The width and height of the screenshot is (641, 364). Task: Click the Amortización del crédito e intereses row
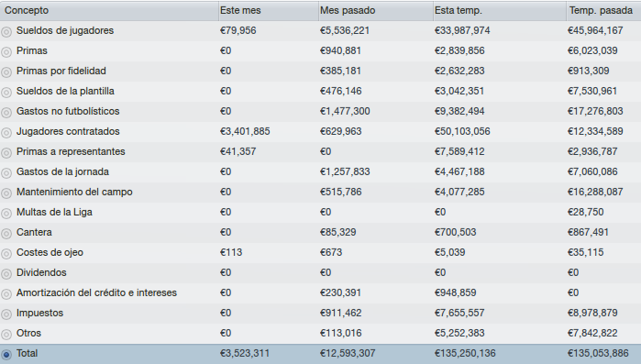pos(321,292)
